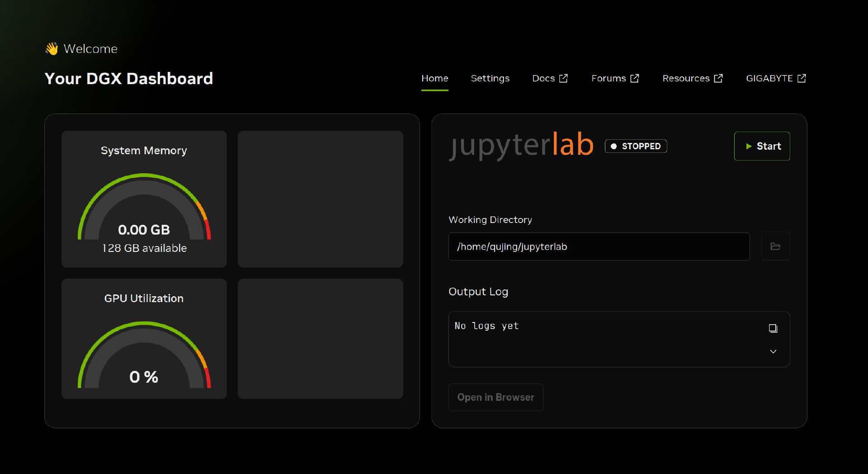Browse folders for the working directory
The width and height of the screenshot is (868, 474).
tap(775, 246)
